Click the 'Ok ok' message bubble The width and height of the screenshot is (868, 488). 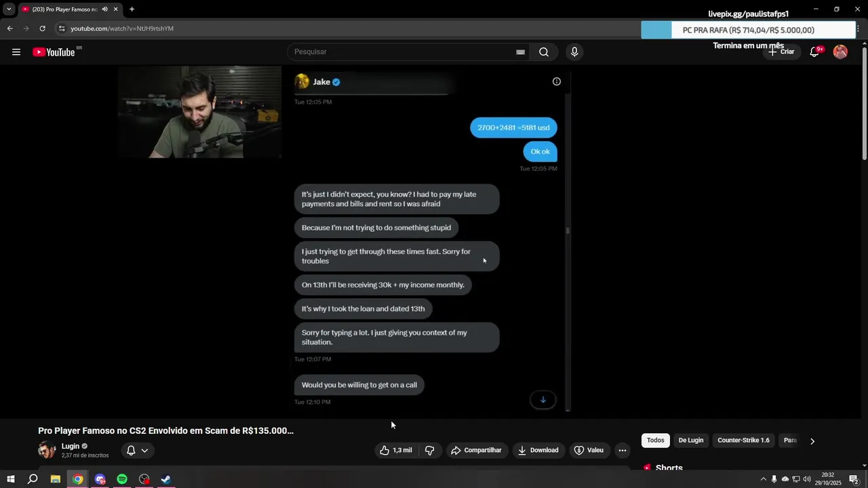tap(540, 152)
